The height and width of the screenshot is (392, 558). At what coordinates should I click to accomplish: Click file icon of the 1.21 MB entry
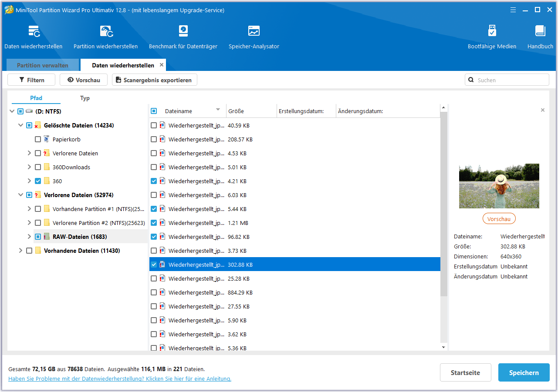click(162, 223)
